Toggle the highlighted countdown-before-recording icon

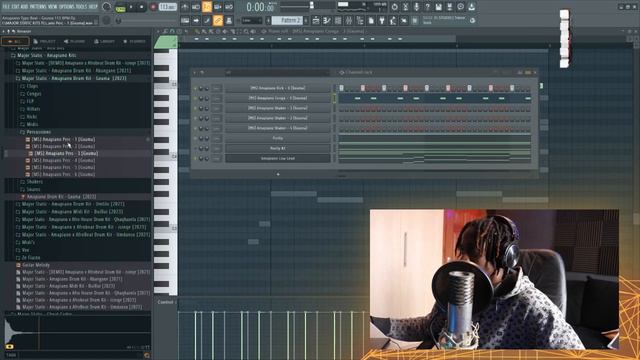click(207, 7)
